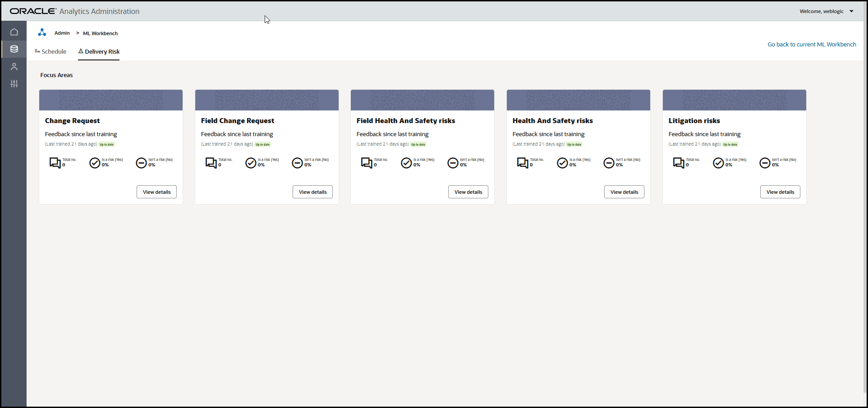
Task: Click the Field Change Request card header banner
Action: (x=267, y=100)
